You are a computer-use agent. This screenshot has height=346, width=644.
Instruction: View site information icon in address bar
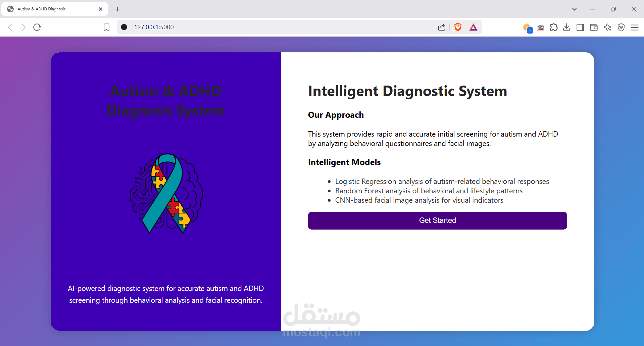click(124, 27)
